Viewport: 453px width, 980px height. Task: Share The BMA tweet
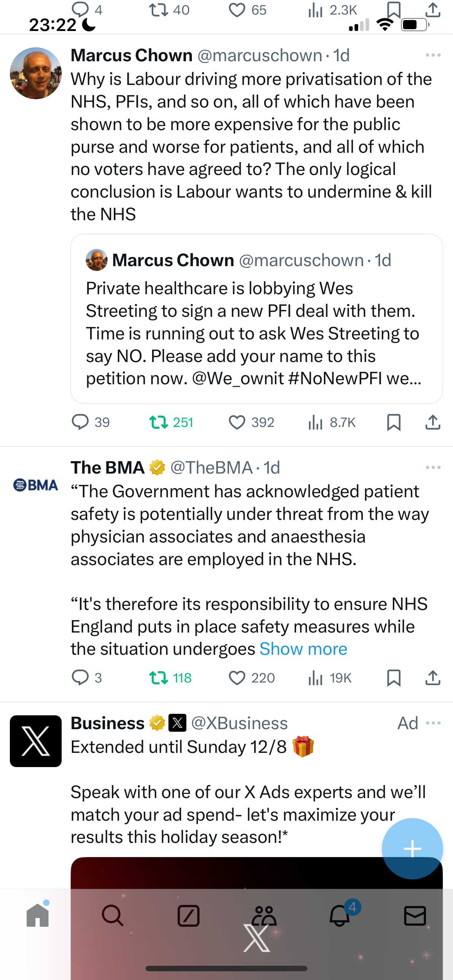click(x=433, y=677)
